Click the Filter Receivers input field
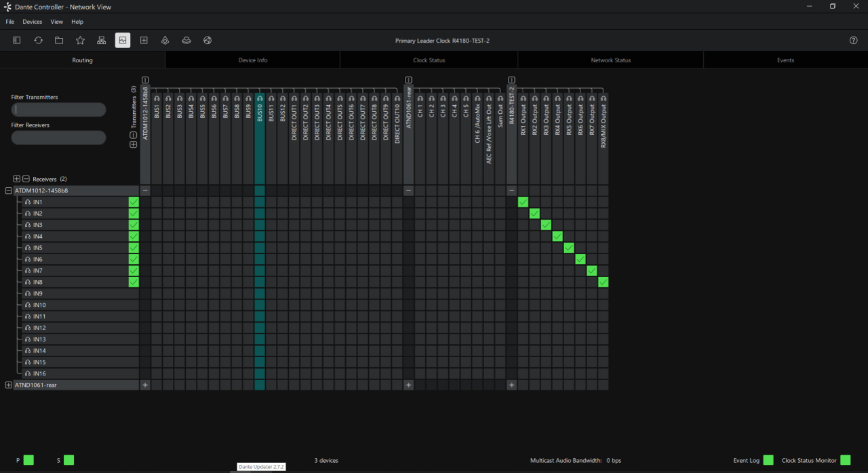Screen dimensions: 868x473 [58, 138]
